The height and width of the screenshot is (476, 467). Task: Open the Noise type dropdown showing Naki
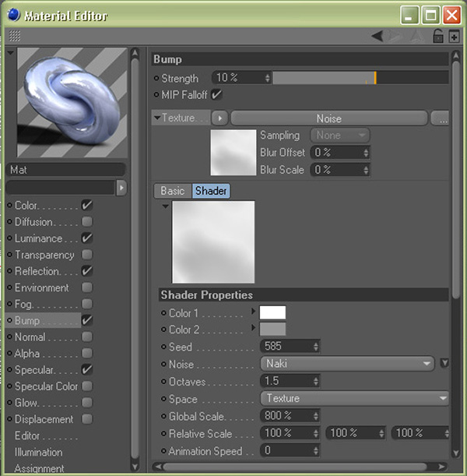(346, 364)
